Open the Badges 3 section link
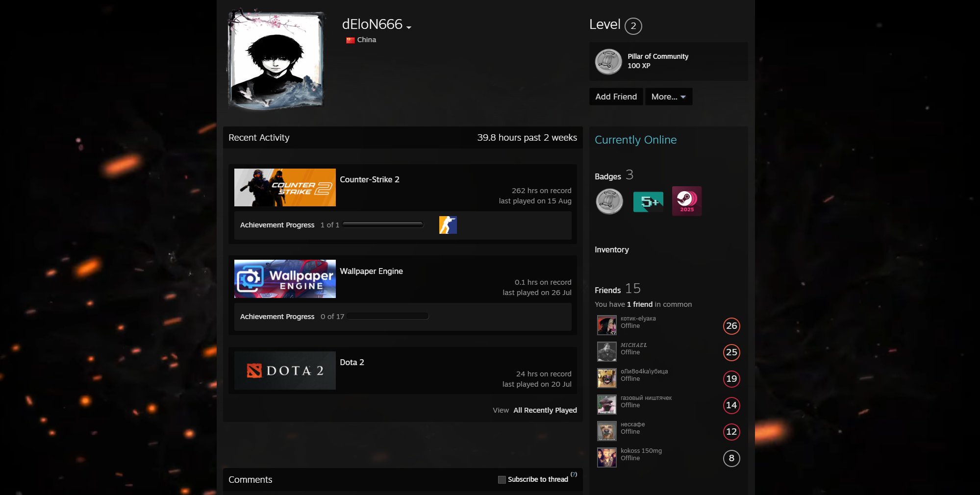The height and width of the screenshot is (495, 980). coord(614,175)
